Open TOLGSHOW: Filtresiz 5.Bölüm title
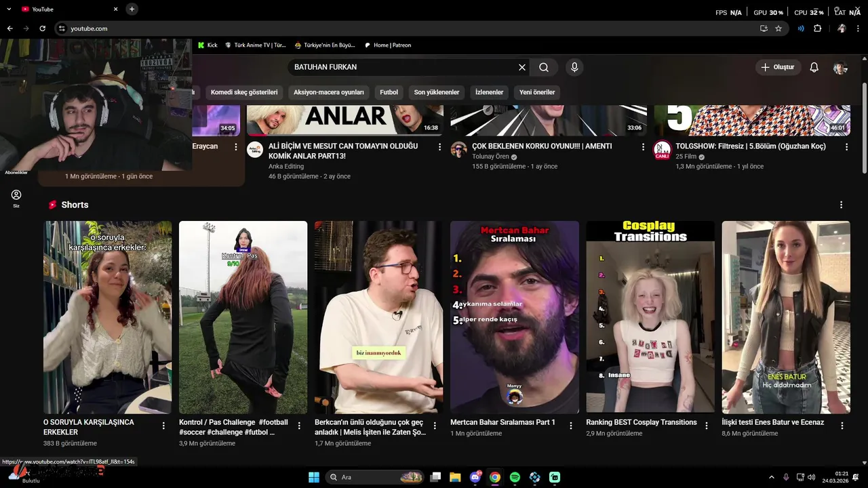The image size is (868, 488). click(751, 146)
